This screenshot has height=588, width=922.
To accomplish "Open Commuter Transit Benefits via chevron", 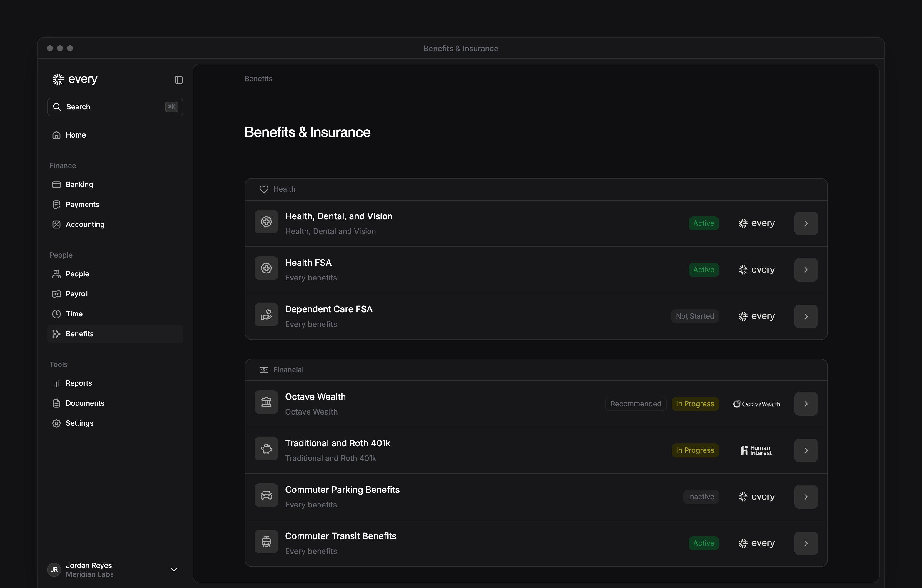I will tap(806, 543).
